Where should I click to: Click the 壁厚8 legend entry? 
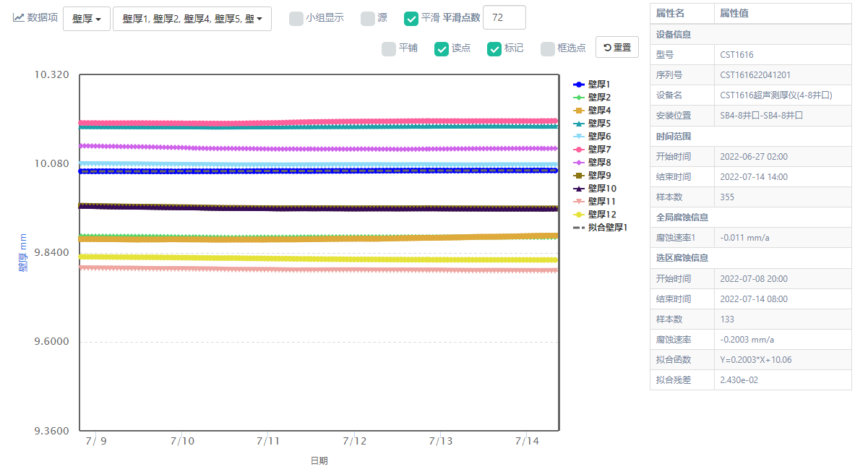click(592, 163)
